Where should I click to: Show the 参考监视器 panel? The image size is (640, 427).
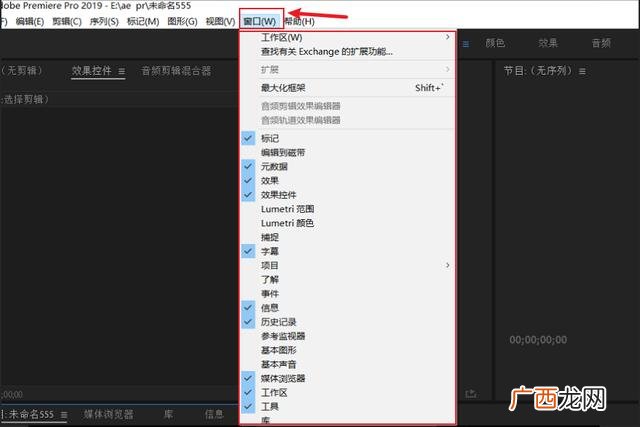[x=348, y=336]
